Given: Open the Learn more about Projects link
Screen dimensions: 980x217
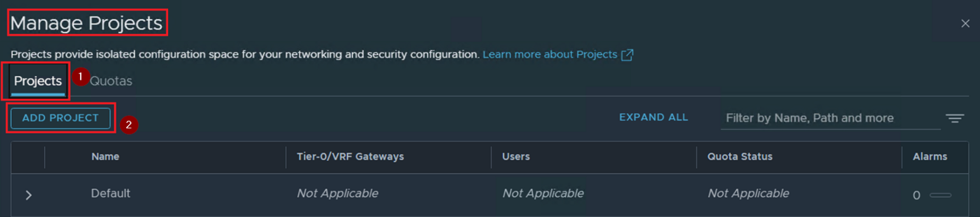Looking at the screenshot, I should click(x=550, y=55).
